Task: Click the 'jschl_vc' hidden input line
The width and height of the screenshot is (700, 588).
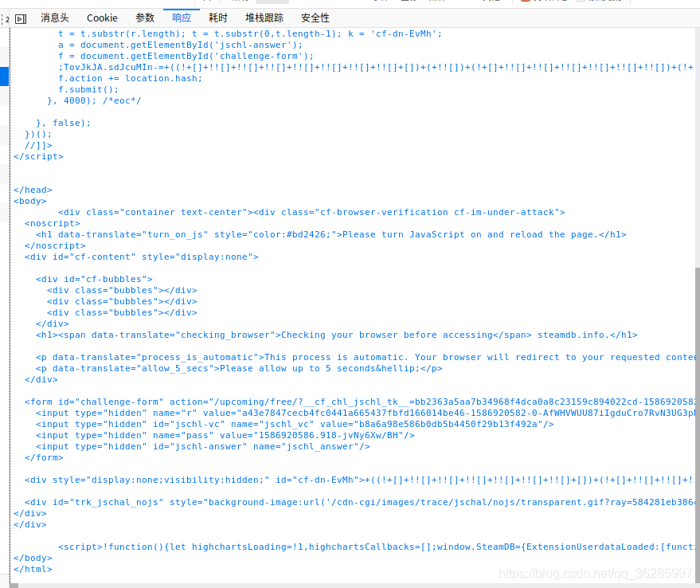Action: click(295, 425)
